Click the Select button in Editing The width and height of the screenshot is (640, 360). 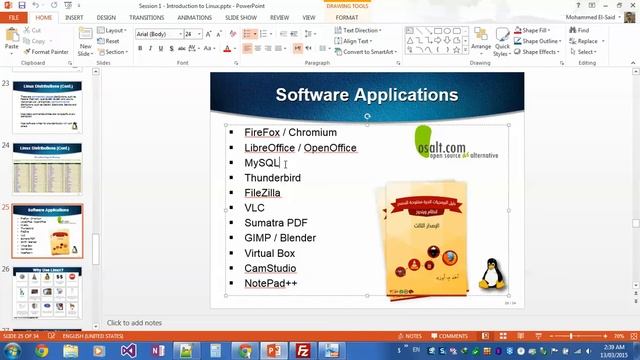[x=583, y=52]
